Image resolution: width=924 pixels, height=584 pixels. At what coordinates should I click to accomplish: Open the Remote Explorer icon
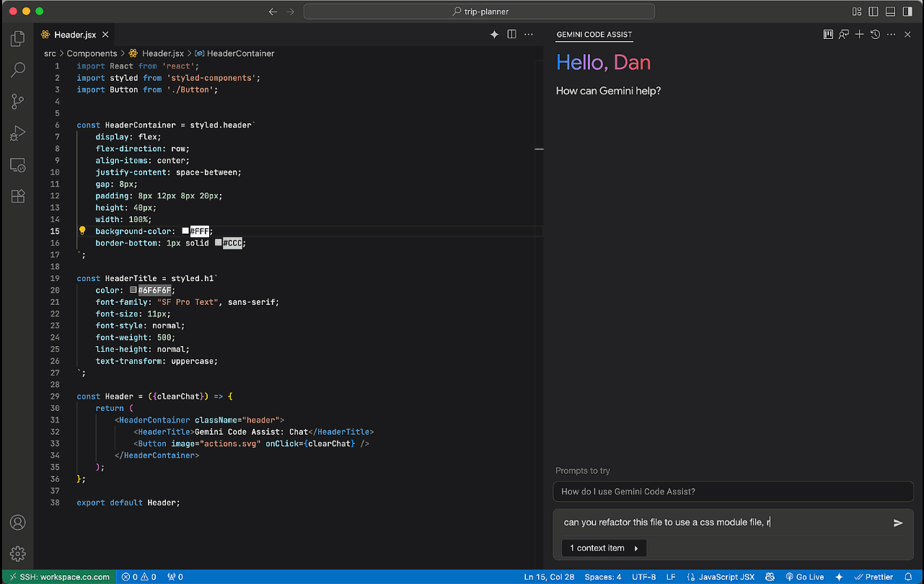(x=17, y=164)
